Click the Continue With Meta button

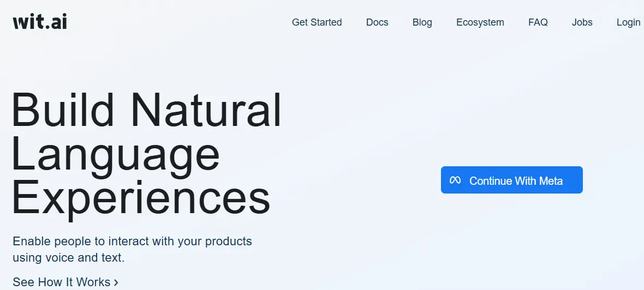coord(512,180)
